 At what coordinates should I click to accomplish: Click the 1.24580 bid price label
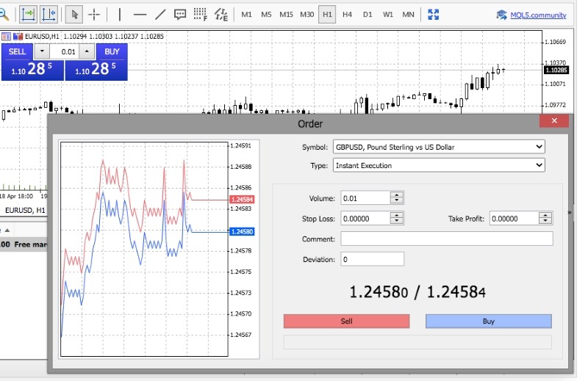coord(242,231)
